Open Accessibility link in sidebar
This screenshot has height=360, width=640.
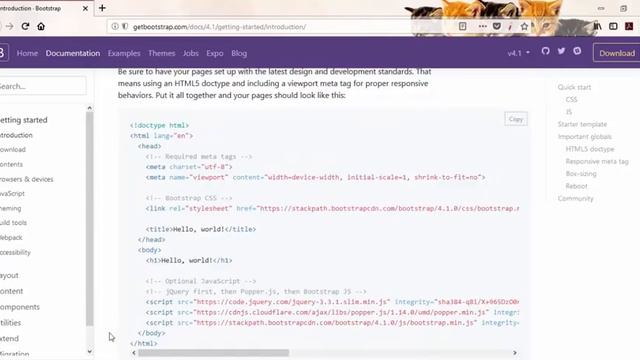coord(16,252)
